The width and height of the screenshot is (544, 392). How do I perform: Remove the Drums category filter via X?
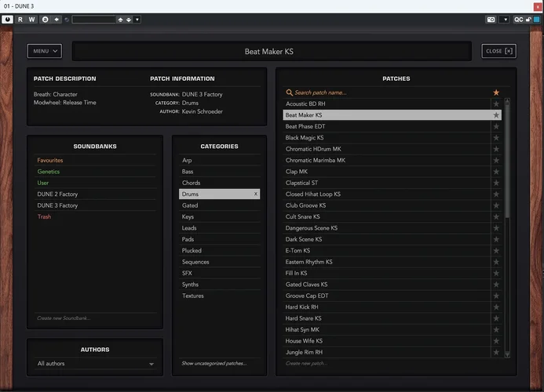tap(255, 194)
